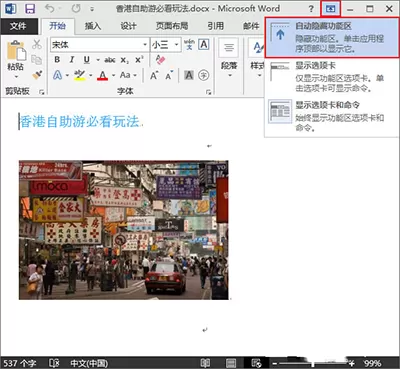Apply yellow text highlight color

click(80, 75)
